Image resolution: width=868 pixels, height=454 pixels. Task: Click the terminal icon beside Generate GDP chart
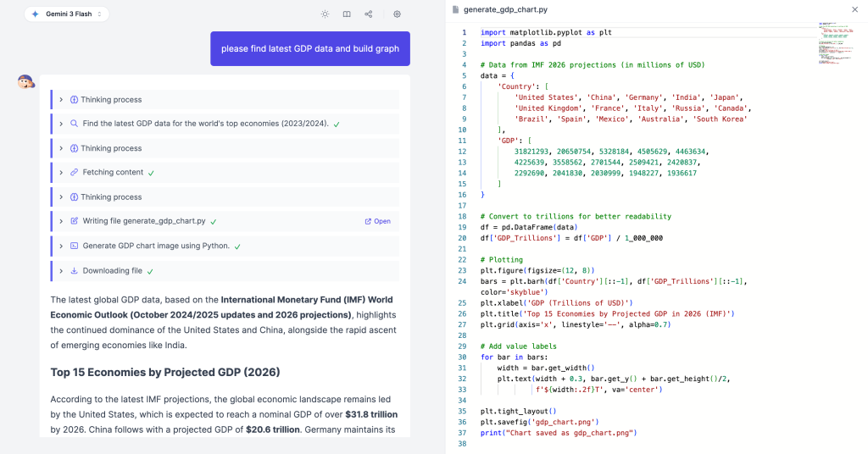[x=74, y=246]
